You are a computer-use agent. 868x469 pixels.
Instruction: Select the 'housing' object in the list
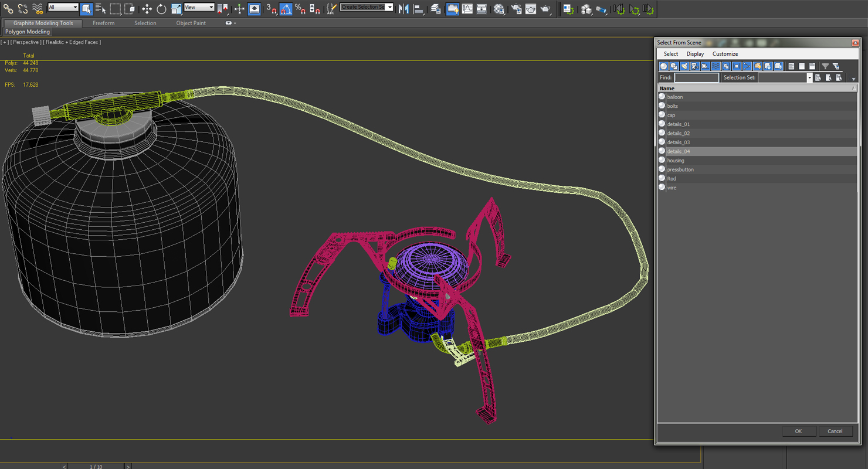point(676,161)
